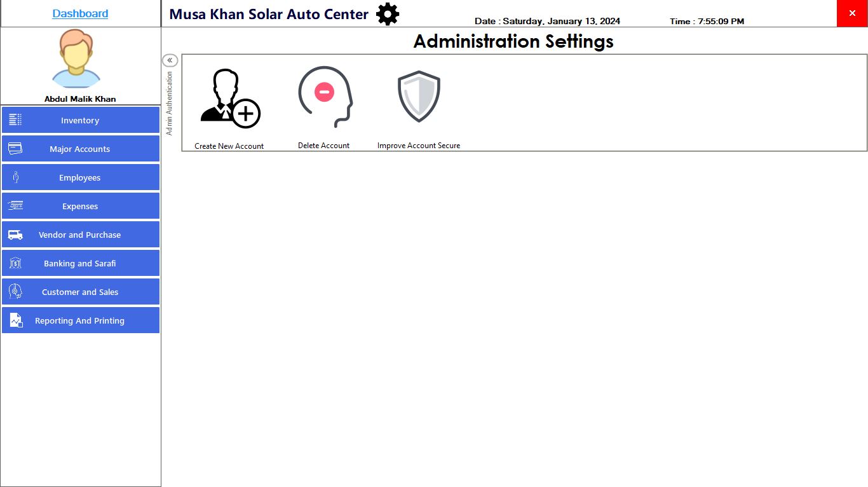Open Banking and Sarafi section
The height and width of the screenshot is (487, 868).
click(x=80, y=263)
